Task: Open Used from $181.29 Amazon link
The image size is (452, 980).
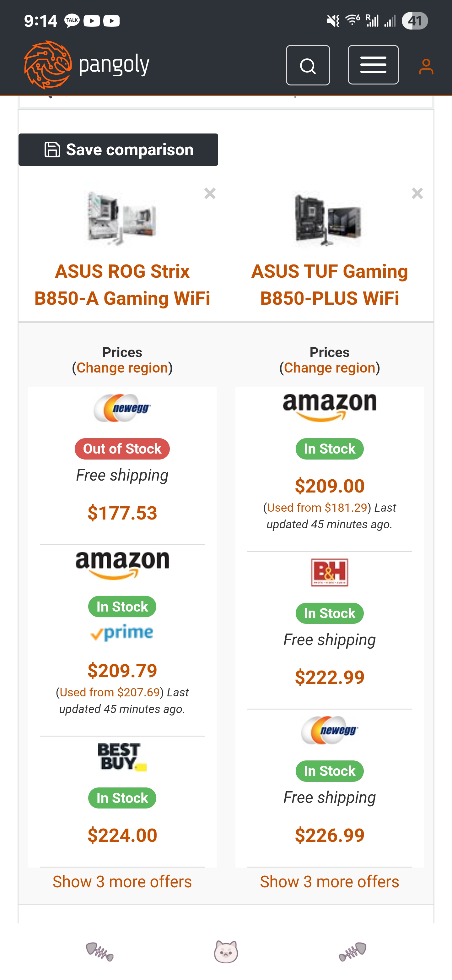Action: 317,508
